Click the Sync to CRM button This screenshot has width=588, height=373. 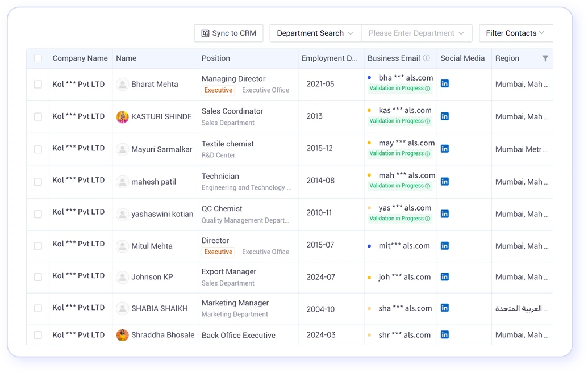coord(229,33)
